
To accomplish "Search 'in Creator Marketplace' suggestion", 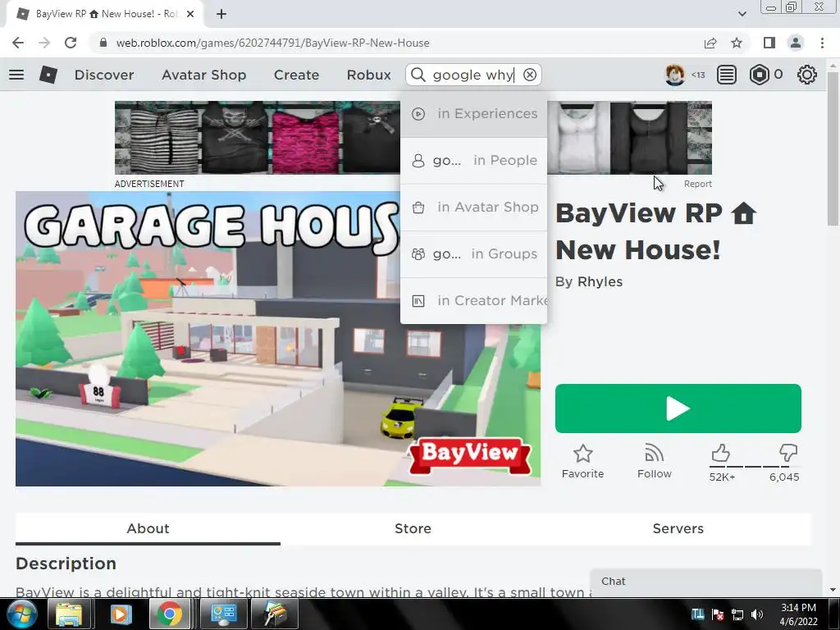I will pyautogui.click(x=473, y=300).
